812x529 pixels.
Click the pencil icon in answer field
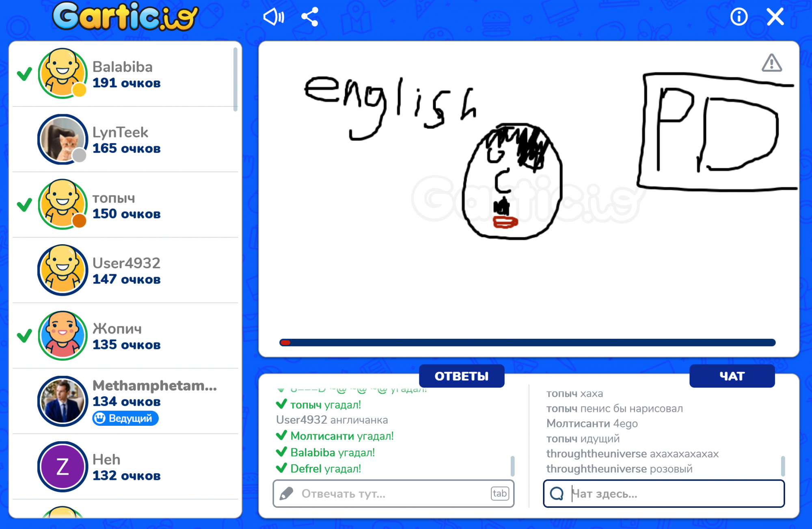[x=287, y=493]
